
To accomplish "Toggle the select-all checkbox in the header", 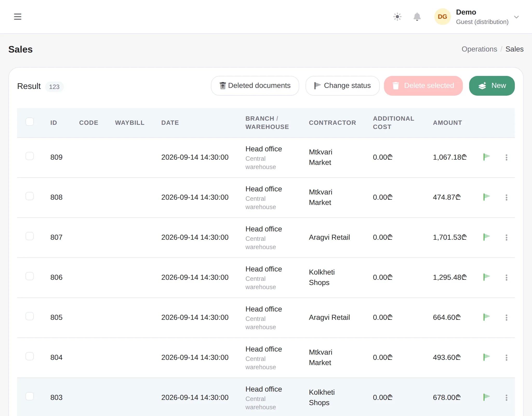I will pos(30,122).
